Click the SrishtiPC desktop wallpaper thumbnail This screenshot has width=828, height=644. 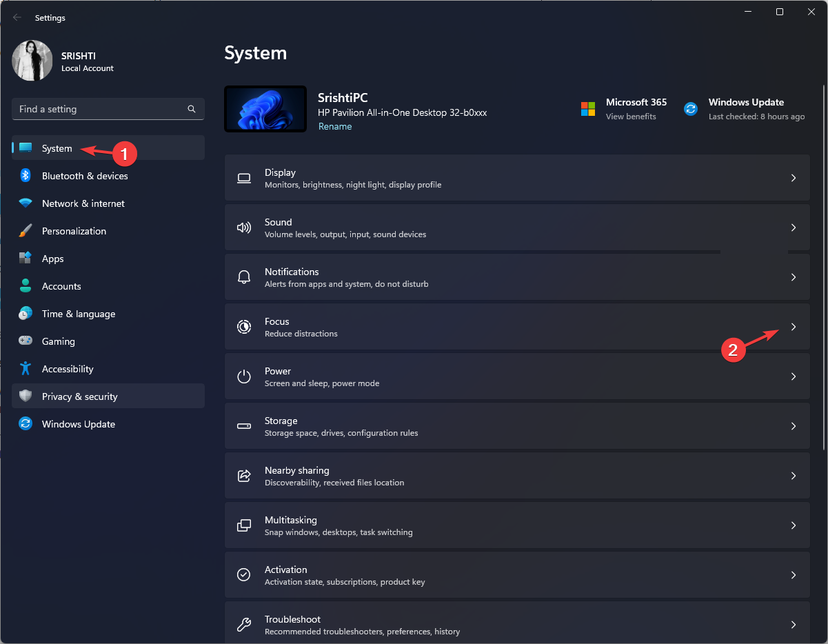(265, 109)
